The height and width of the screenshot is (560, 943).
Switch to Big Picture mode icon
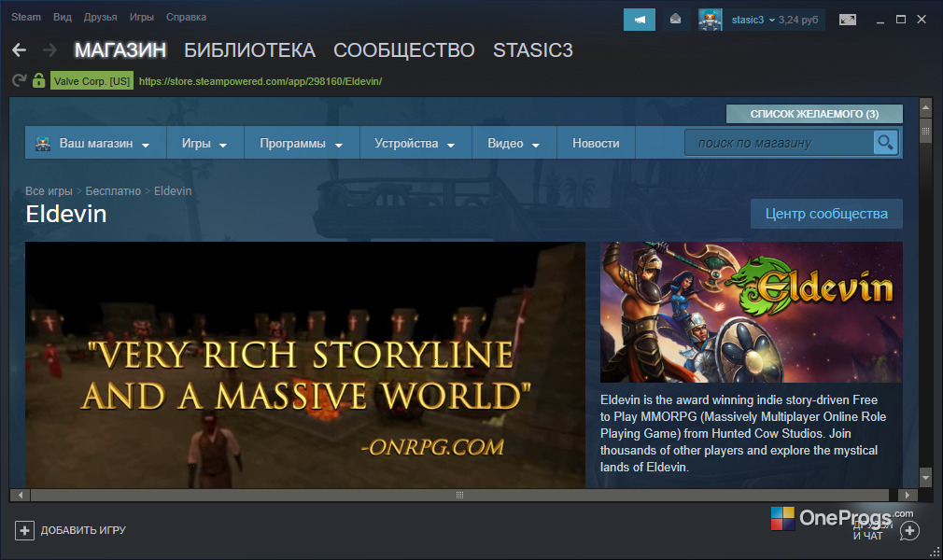point(848,20)
